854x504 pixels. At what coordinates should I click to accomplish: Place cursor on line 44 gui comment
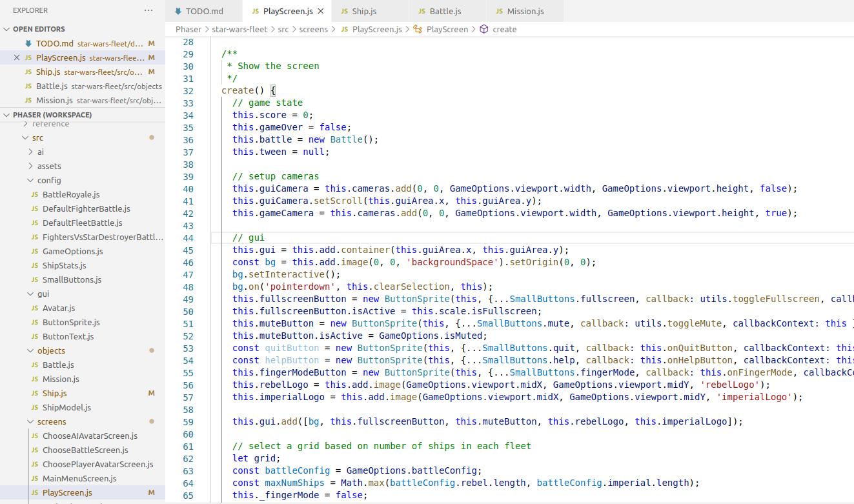pos(249,237)
